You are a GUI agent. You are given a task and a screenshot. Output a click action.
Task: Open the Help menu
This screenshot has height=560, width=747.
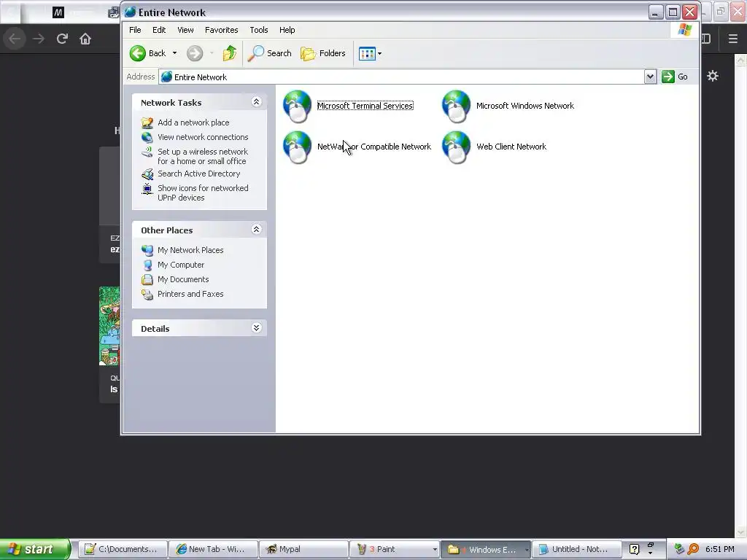click(x=287, y=30)
